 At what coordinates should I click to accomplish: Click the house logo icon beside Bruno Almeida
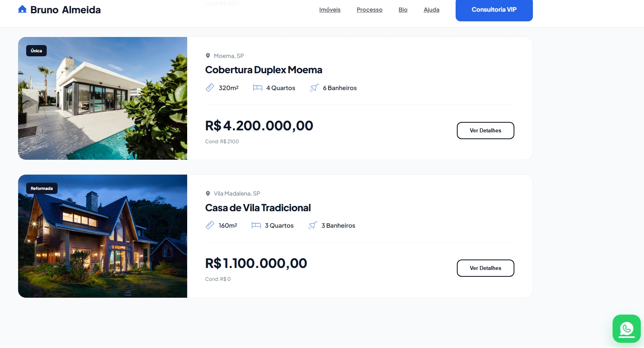pyautogui.click(x=22, y=8)
